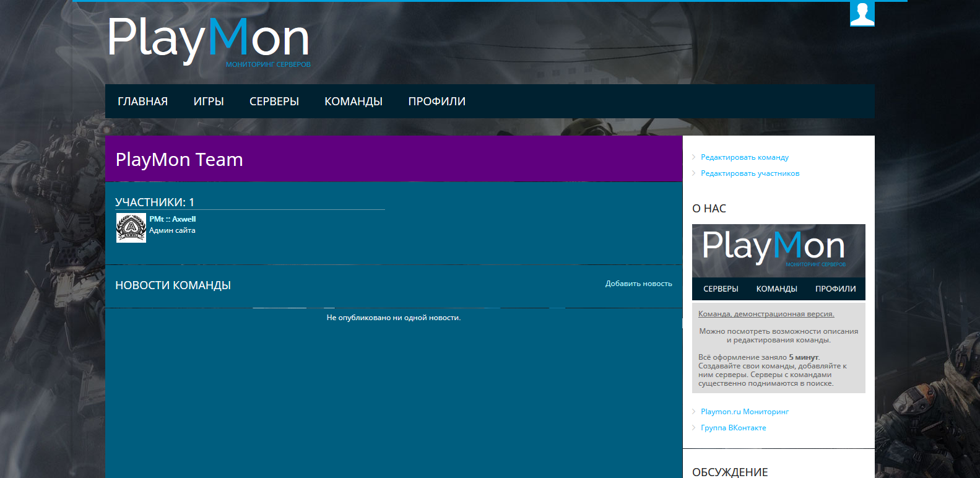Select ПРОФИЛИ in the main navigation bar

tap(436, 102)
